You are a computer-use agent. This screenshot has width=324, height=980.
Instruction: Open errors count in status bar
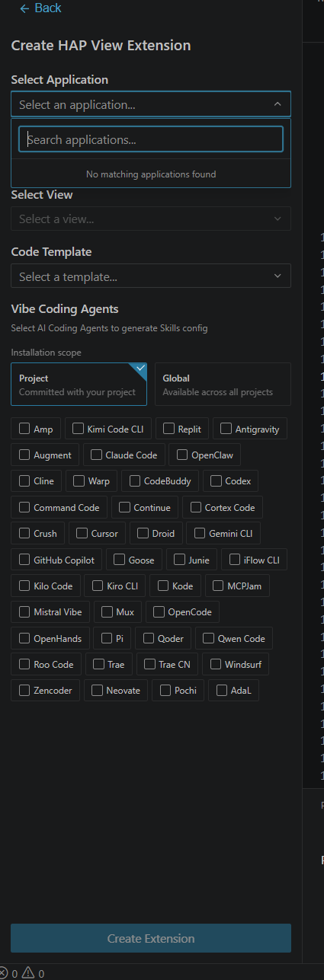coord(8,973)
